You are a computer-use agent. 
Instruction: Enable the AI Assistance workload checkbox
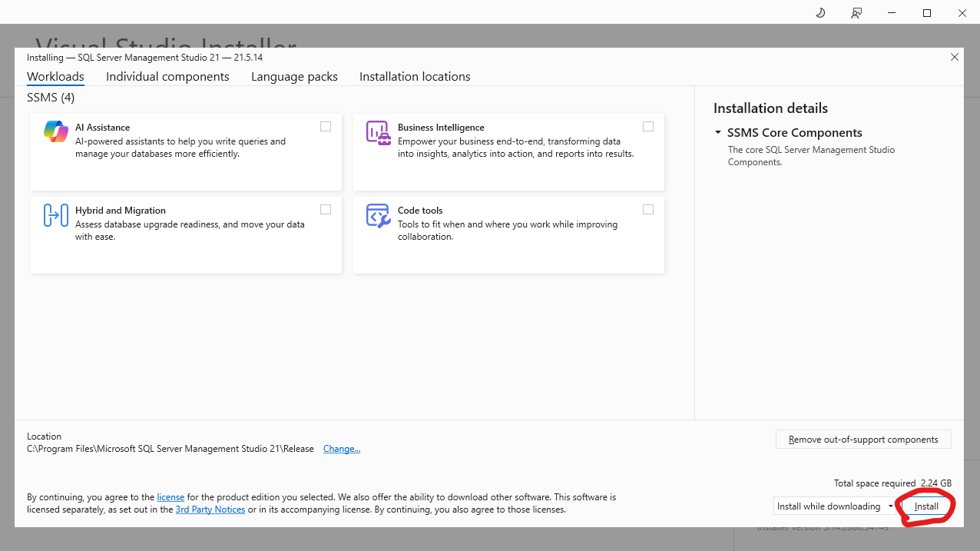coord(326,127)
